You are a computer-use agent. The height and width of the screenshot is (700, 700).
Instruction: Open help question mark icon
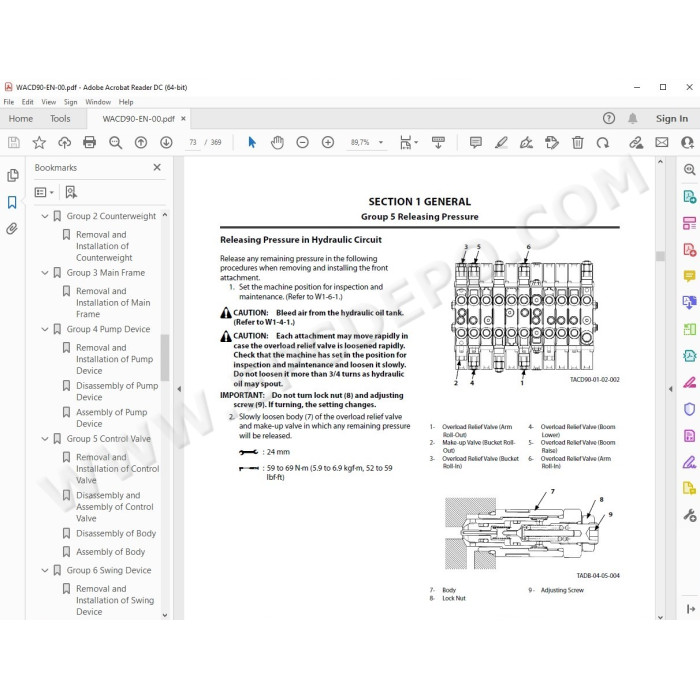pos(609,118)
